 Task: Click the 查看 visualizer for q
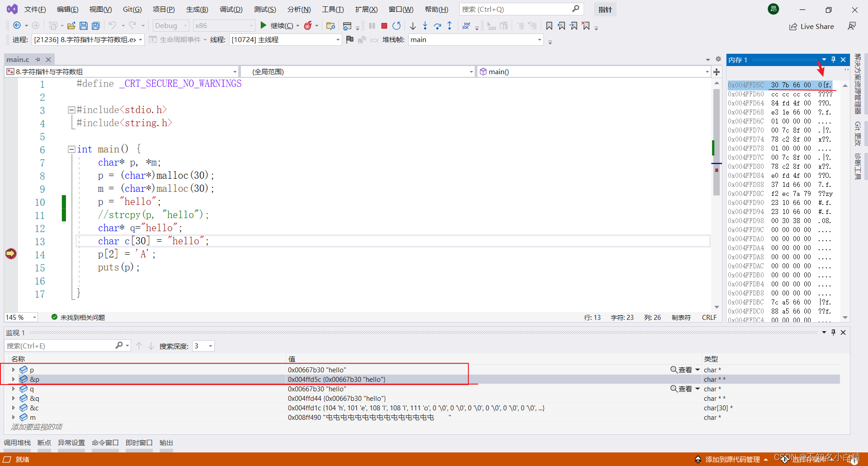[681, 389]
